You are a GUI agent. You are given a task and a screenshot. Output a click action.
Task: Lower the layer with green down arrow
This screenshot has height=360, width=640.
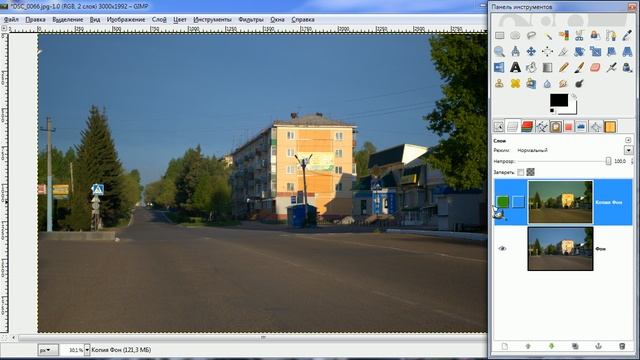pyautogui.click(x=551, y=347)
